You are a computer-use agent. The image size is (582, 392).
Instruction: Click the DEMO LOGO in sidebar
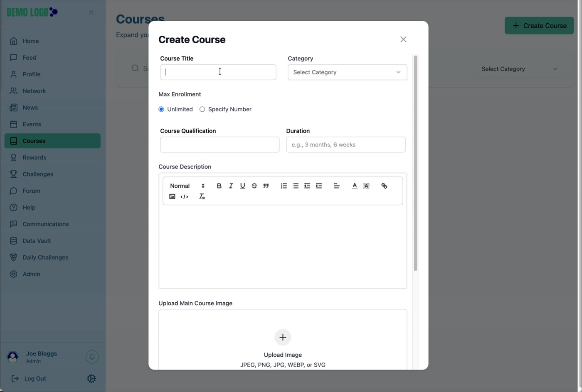[32, 12]
